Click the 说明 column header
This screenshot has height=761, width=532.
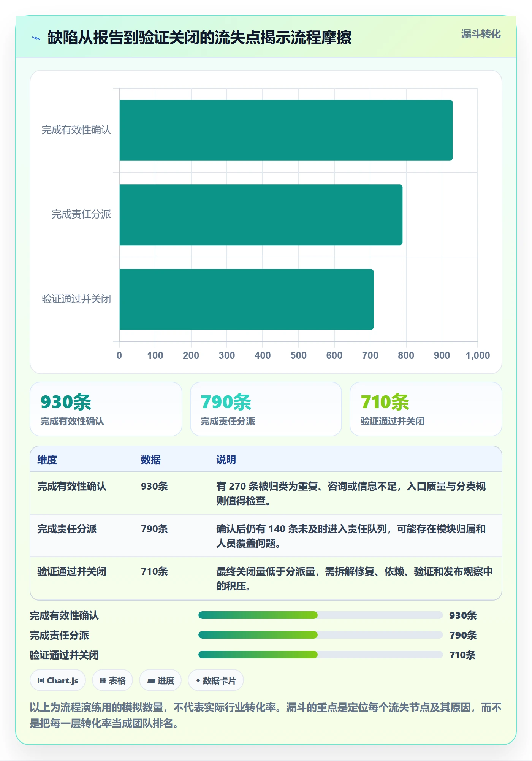point(226,460)
